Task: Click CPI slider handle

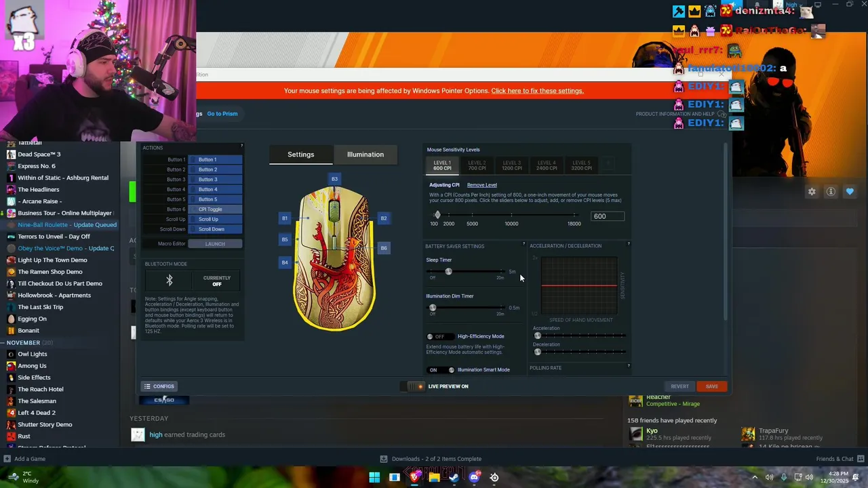Action: tap(437, 215)
